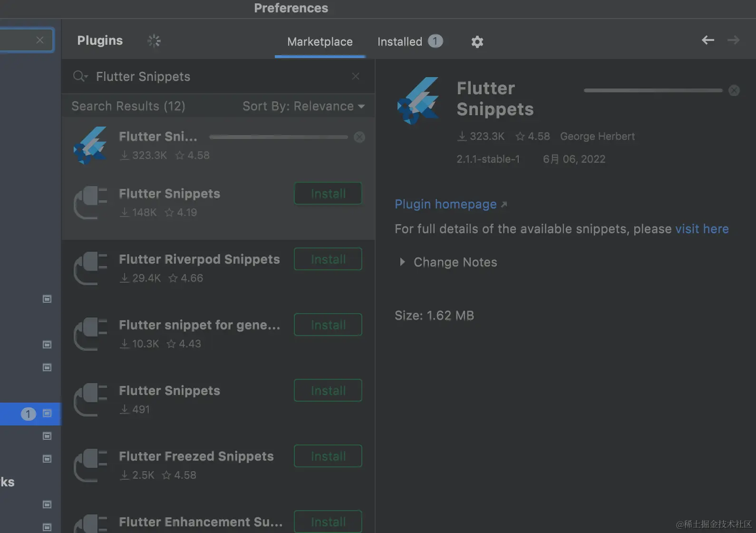Click the project-level icon in the highlighted sidebar row
The image size is (756, 533).
click(47, 413)
